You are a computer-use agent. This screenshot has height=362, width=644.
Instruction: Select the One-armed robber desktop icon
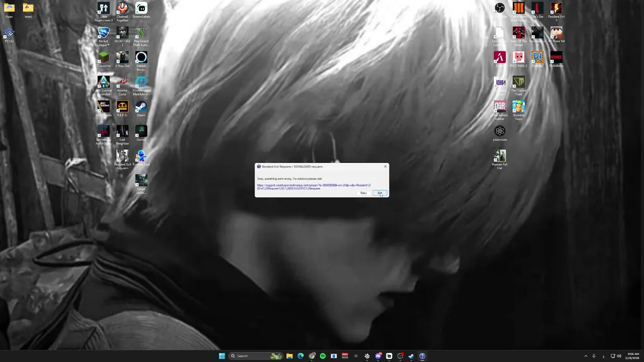pos(500,111)
